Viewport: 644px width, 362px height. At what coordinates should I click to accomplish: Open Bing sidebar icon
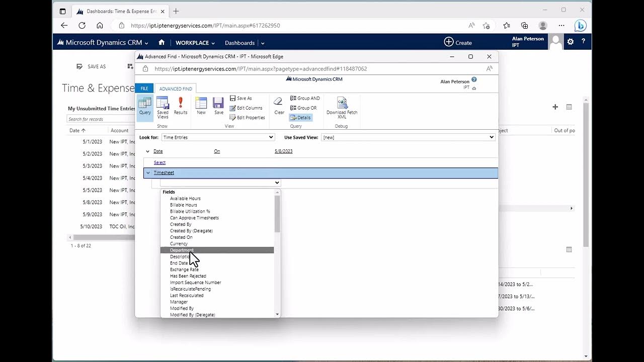click(581, 25)
